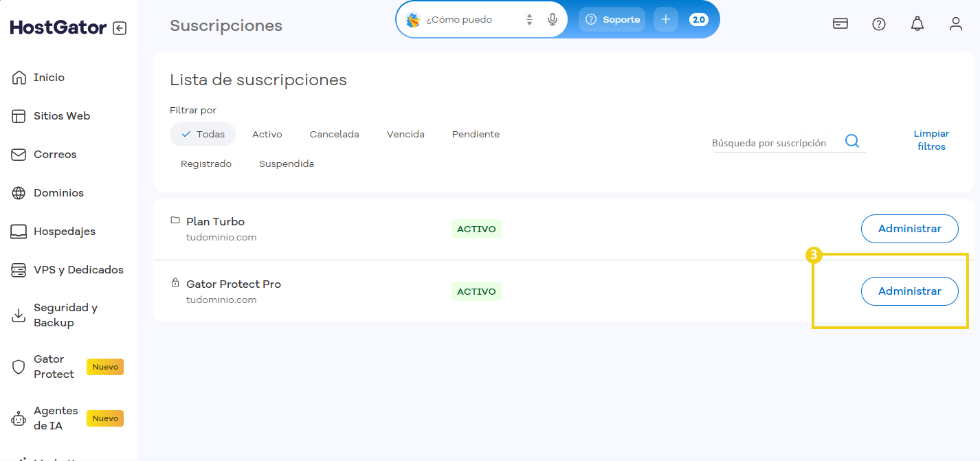980x461 pixels.
Task: Open the Inicio home icon
Action: 19,78
